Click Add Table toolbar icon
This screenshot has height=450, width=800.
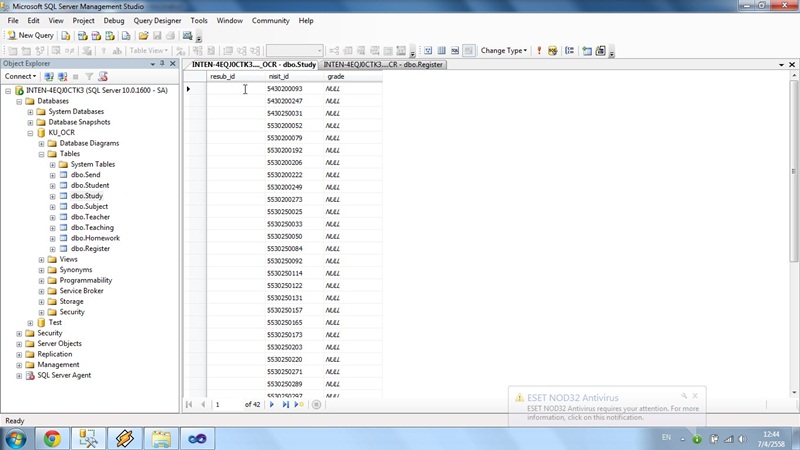(587, 50)
